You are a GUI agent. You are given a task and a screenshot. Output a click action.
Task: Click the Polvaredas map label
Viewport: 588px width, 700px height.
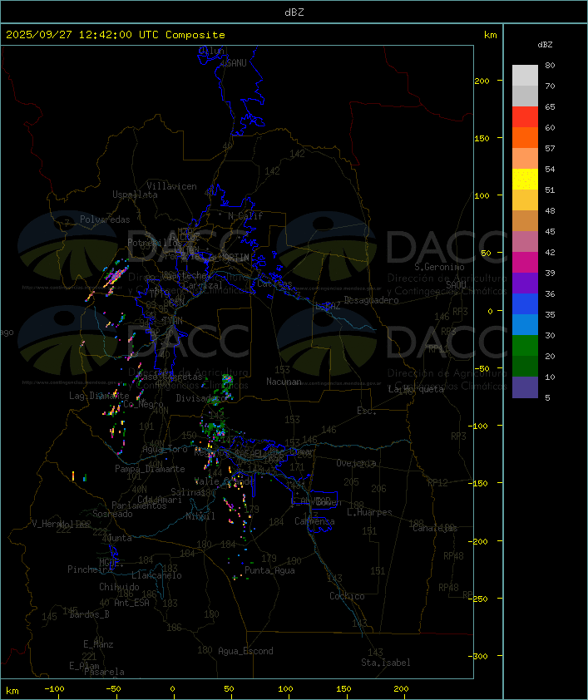tap(105, 219)
